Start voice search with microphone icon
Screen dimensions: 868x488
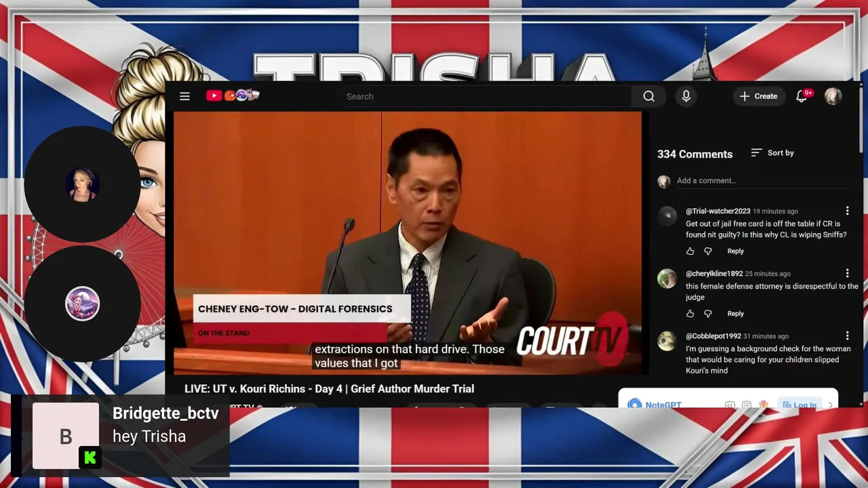tap(686, 96)
